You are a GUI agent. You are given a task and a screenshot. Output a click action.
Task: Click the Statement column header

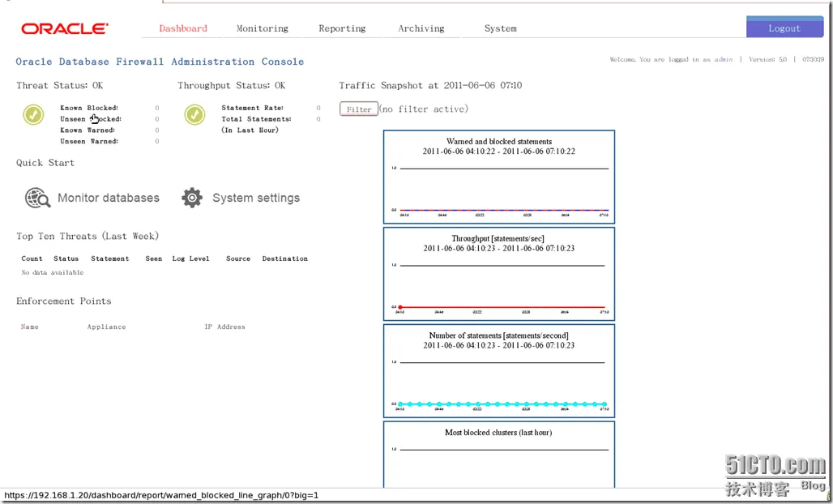[x=110, y=258]
